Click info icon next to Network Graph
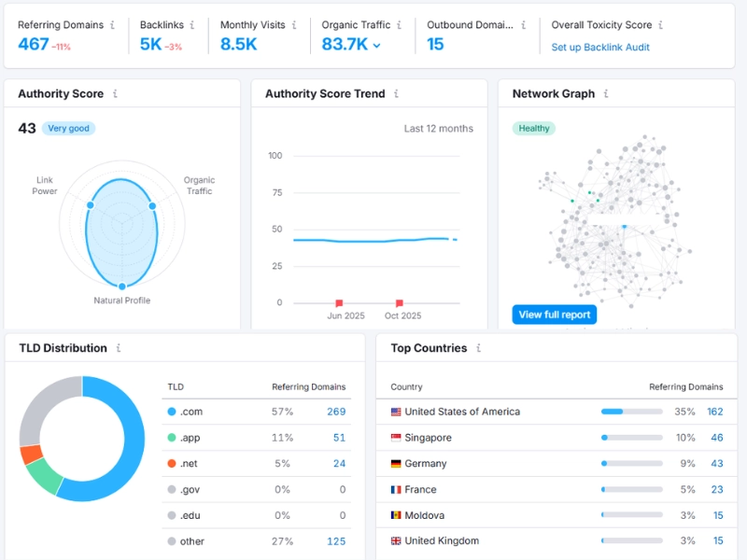The image size is (747, 560). [605, 94]
